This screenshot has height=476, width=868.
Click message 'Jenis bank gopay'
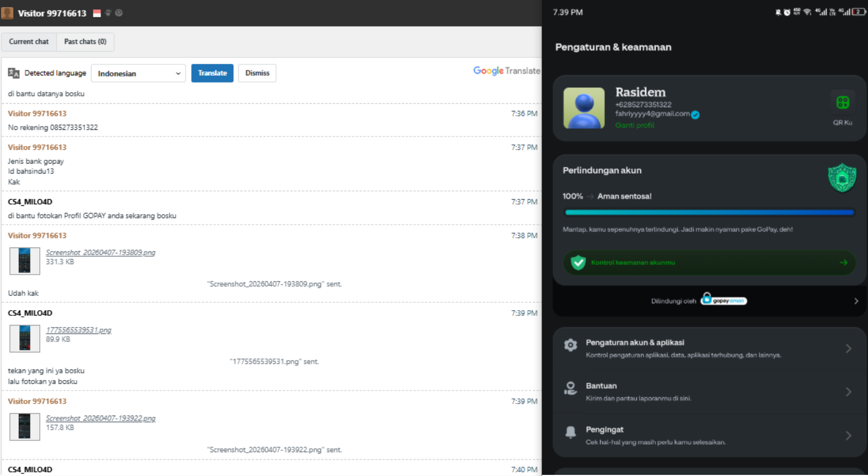pos(36,161)
